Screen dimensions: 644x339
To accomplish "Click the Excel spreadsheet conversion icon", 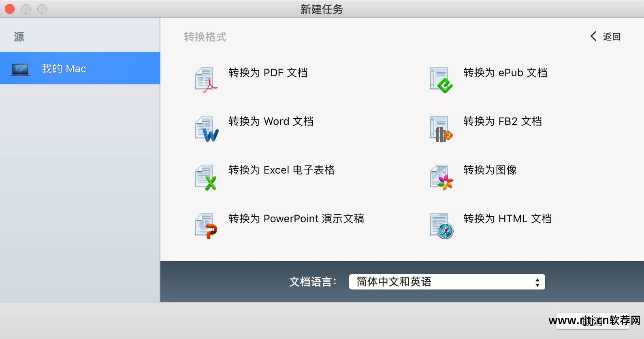I will [206, 178].
